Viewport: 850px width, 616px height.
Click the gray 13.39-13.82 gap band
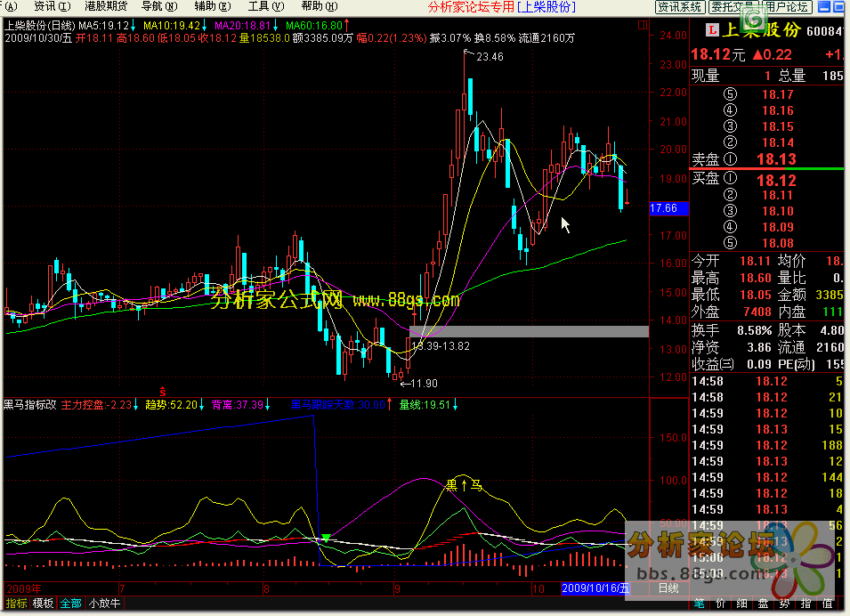[x=529, y=331]
